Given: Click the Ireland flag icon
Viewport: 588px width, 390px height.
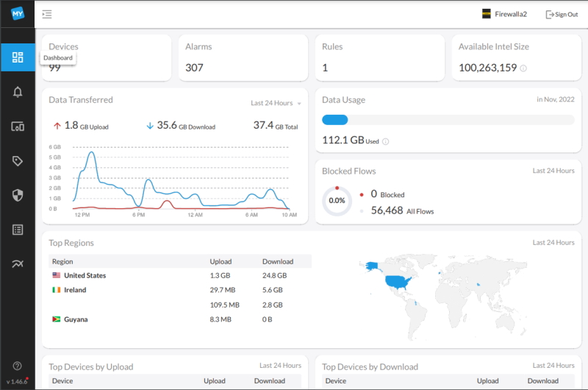Looking at the screenshot, I should (57, 290).
